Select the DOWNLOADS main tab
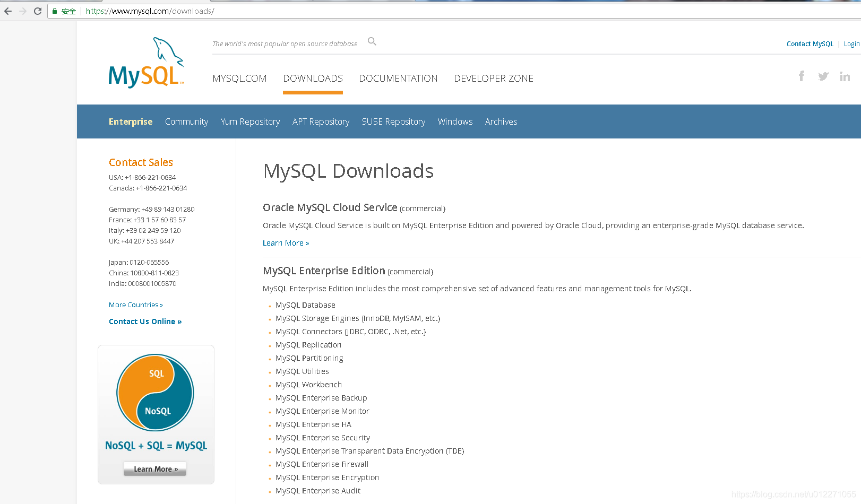The image size is (861, 504). (x=313, y=79)
